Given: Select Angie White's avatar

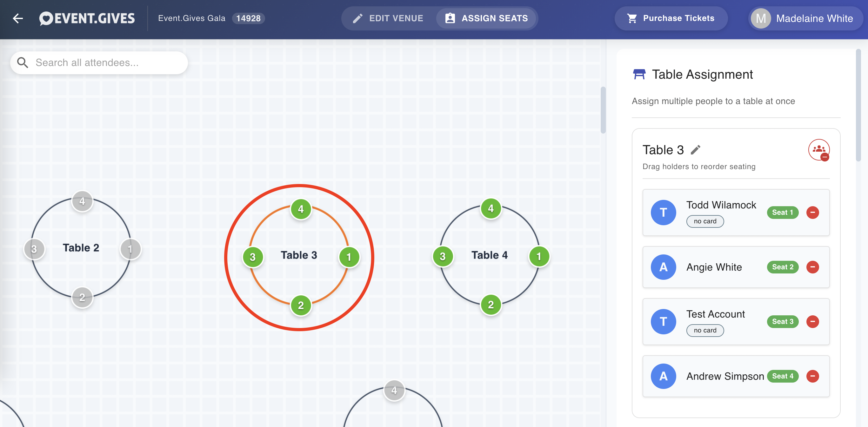Looking at the screenshot, I should click(663, 267).
